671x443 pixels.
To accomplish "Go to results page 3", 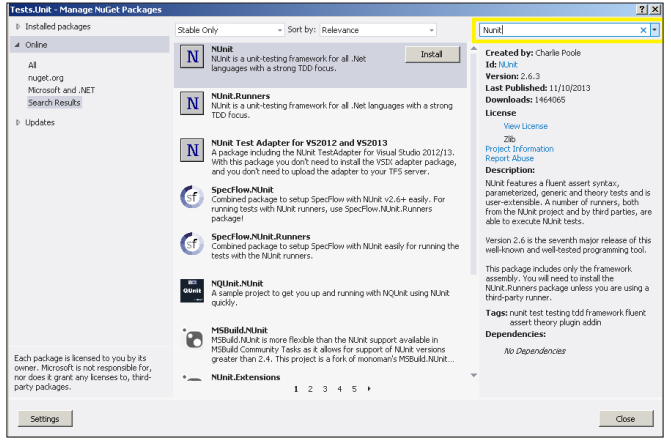I will coord(325,389).
